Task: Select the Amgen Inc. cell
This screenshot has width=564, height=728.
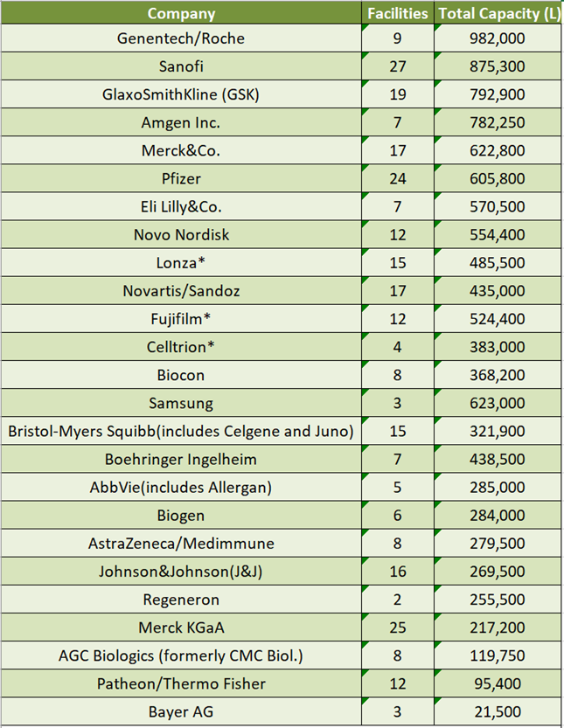Action: click(x=181, y=122)
